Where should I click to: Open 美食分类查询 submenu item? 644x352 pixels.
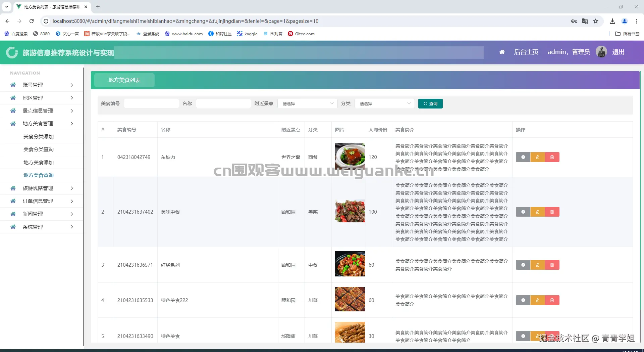[x=39, y=149]
